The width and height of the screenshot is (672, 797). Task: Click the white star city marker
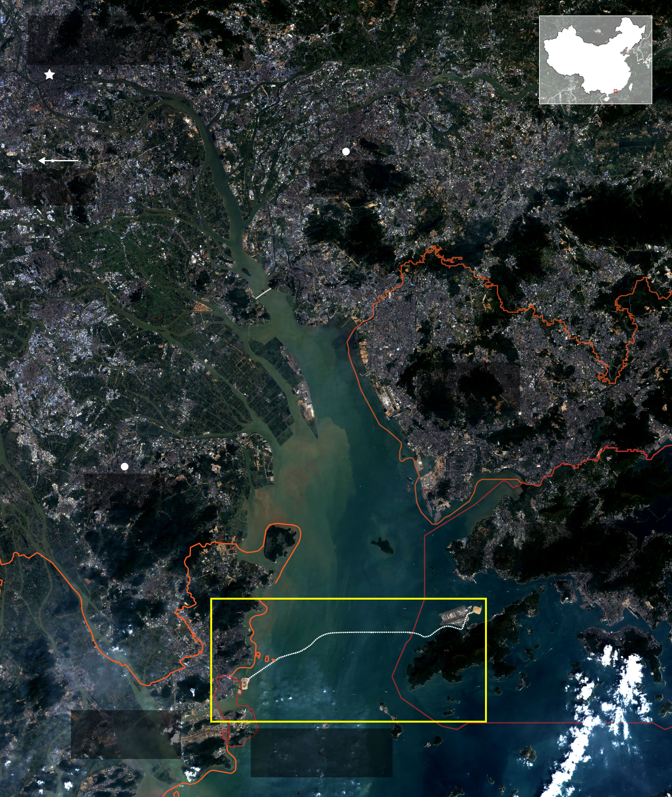pyautogui.click(x=49, y=75)
